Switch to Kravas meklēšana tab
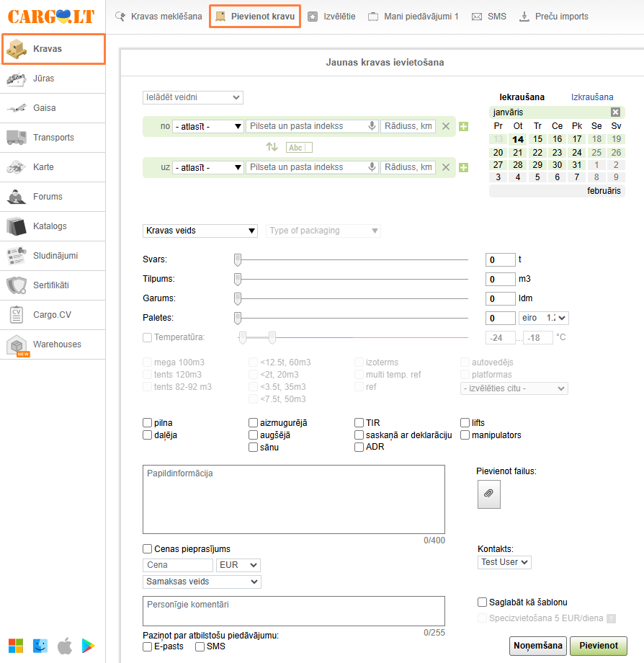Screen dimensions: 644x663 pos(158,16)
